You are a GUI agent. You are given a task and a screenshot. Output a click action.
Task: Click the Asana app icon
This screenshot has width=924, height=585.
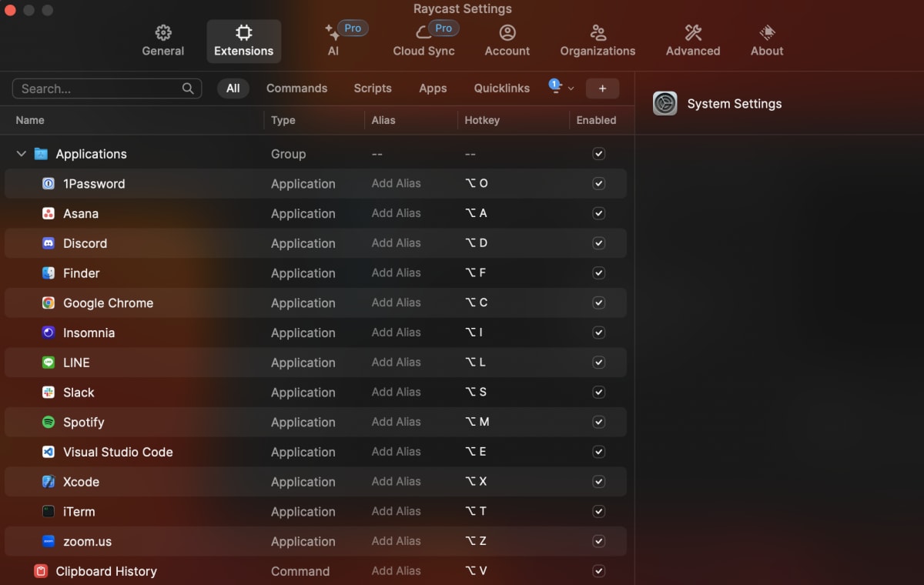coord(49,214)
